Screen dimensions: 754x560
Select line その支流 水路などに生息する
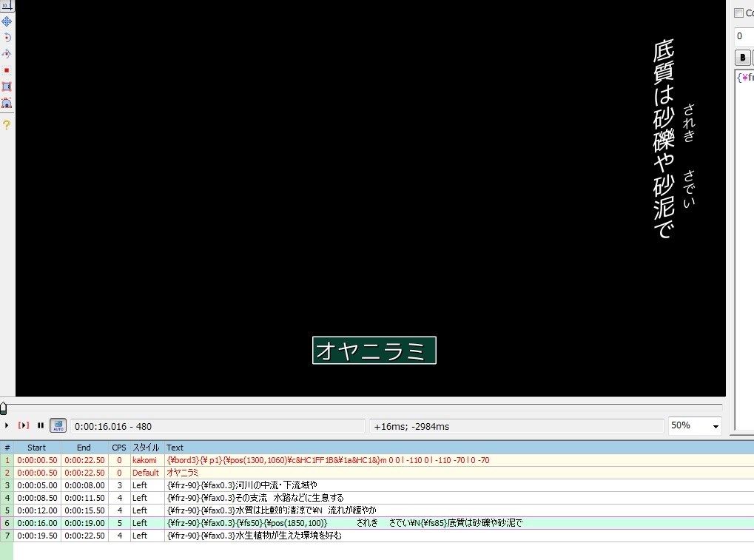tap(377, 498)
